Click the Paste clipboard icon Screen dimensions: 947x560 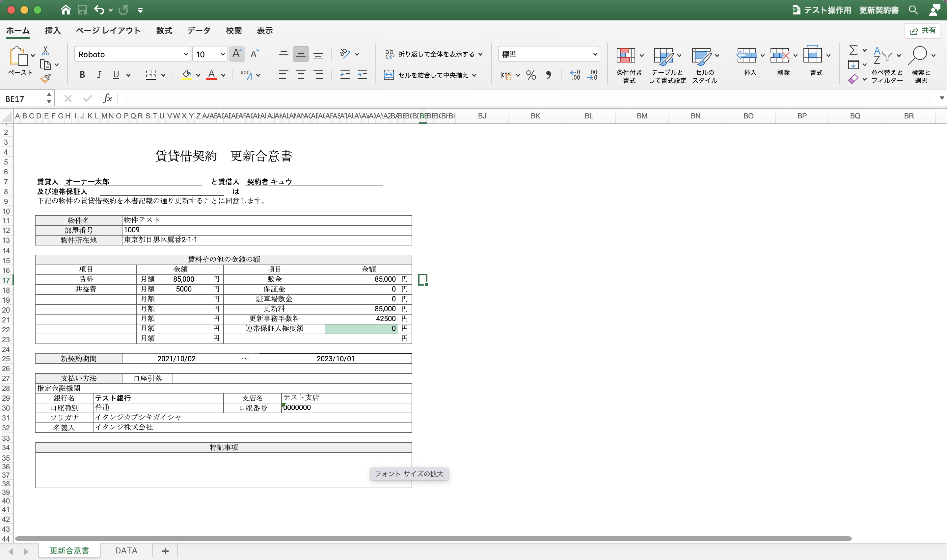[18, 56]
